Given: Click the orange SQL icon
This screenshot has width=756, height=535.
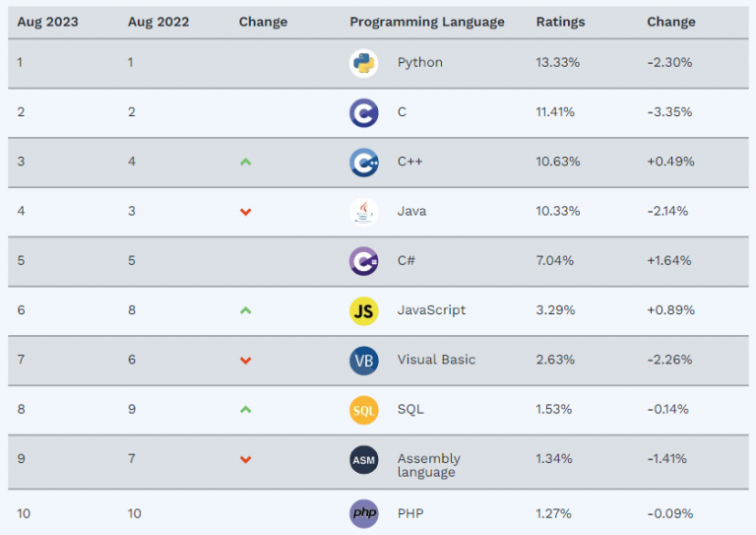Looking at the screenshot, I should 363,410.
